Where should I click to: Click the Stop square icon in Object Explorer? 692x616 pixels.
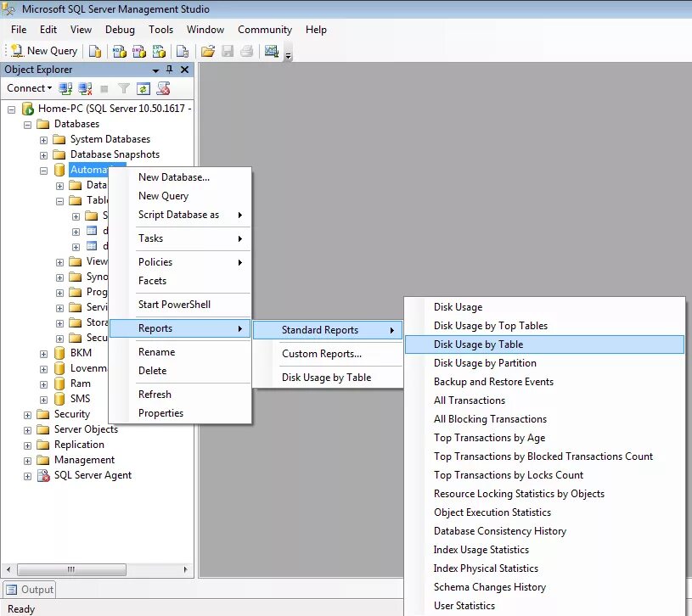(104, 89)
